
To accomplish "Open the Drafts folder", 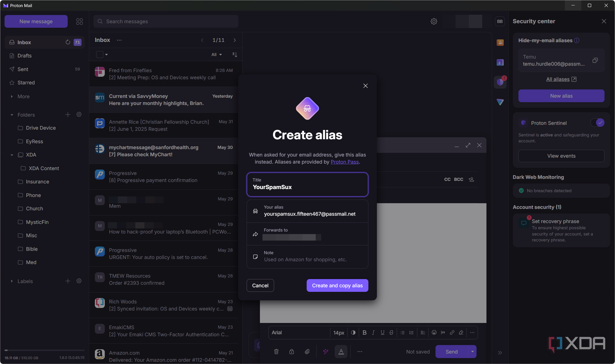I will pyautogui.click(x=44, y=56).
